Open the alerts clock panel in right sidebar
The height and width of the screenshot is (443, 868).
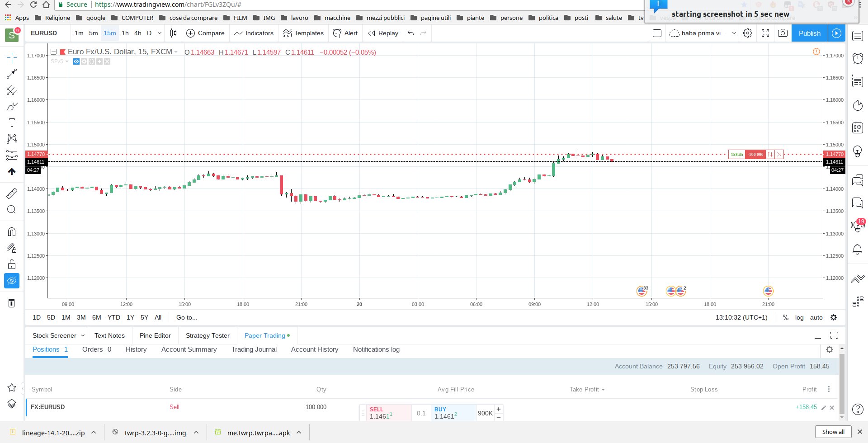pos(858,58)
